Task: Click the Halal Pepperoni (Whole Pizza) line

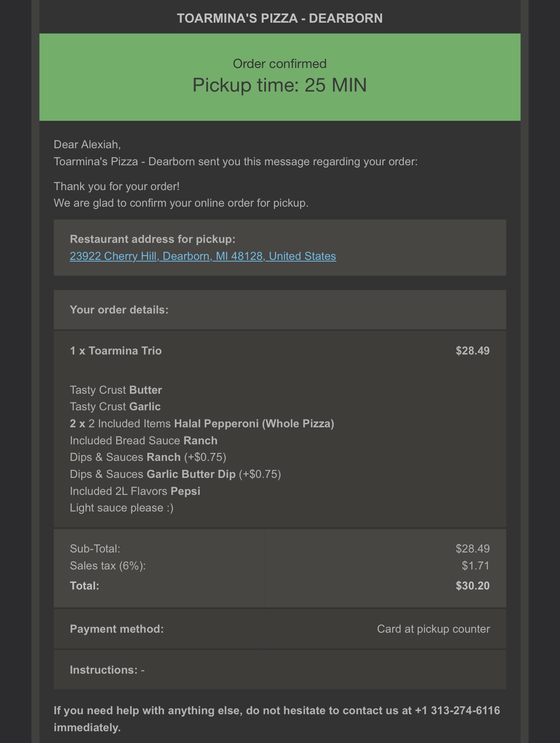Action: pos(202,424)
